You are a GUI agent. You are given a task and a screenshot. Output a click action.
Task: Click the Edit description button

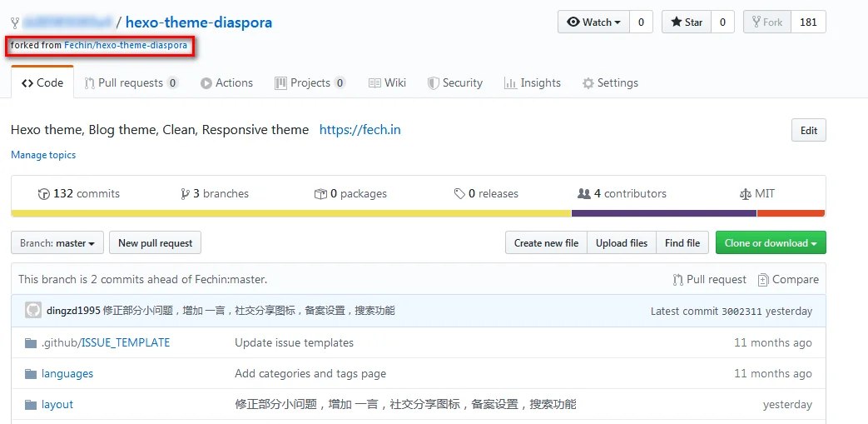click(809, 130)
